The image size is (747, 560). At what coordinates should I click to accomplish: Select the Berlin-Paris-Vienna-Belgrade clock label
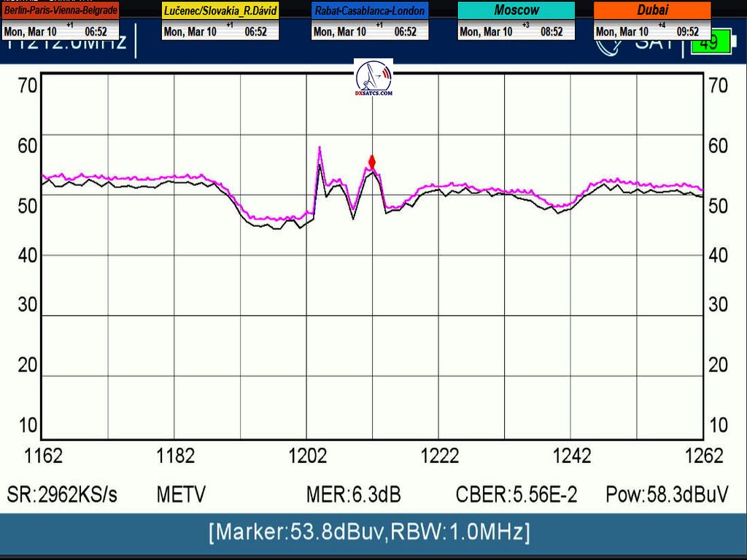coord(61,10)
